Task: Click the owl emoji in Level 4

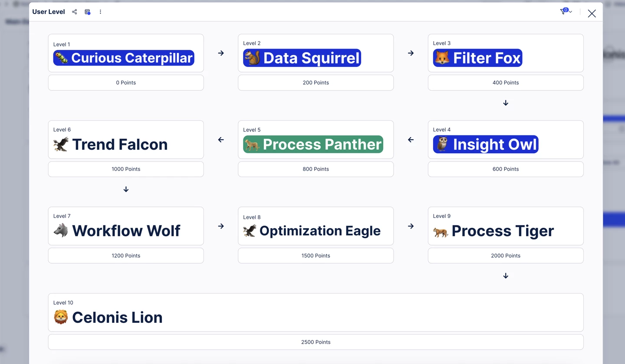Action: point(442,144)
